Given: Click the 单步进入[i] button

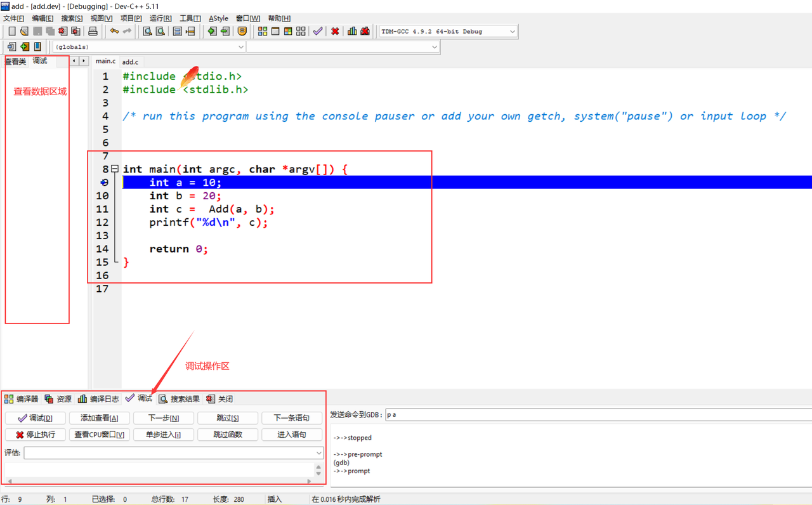Looking at the screenshot, I should [164, 435].
